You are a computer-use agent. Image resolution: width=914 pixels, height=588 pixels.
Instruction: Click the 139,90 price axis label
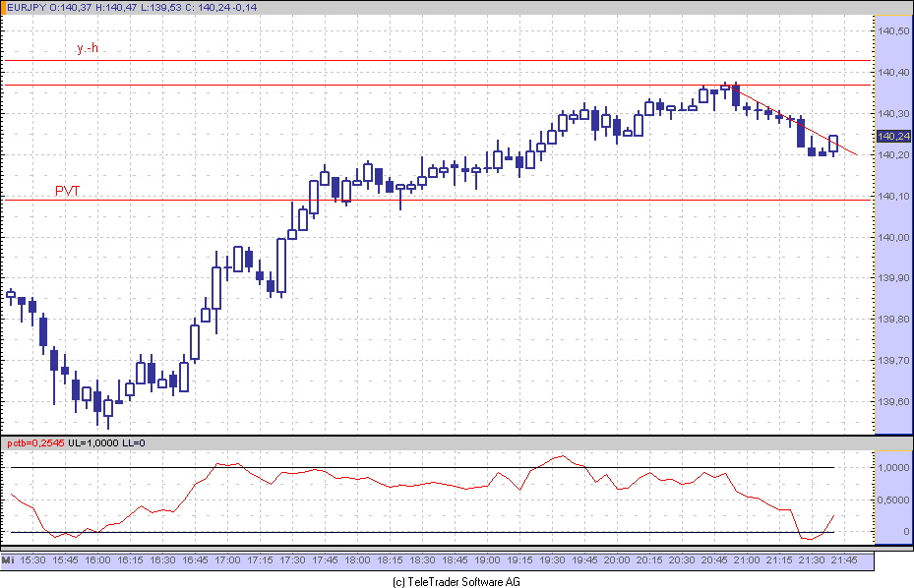coord(893,278)
